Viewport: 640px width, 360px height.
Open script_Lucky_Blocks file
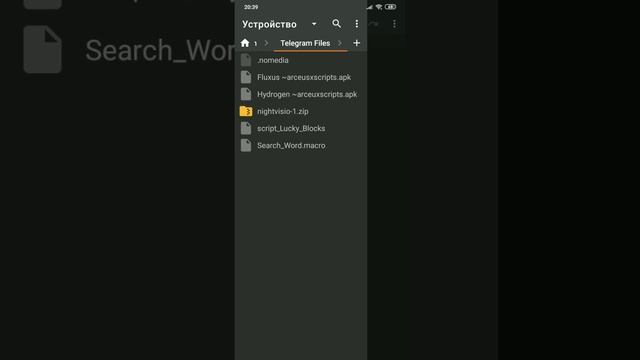[x=301, y=129]
